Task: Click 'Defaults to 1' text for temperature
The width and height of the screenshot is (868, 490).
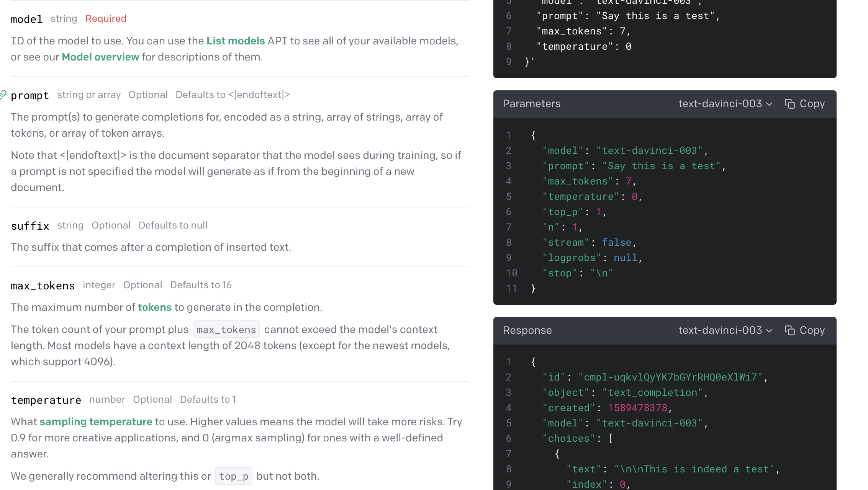Action: tap(208, 399)
